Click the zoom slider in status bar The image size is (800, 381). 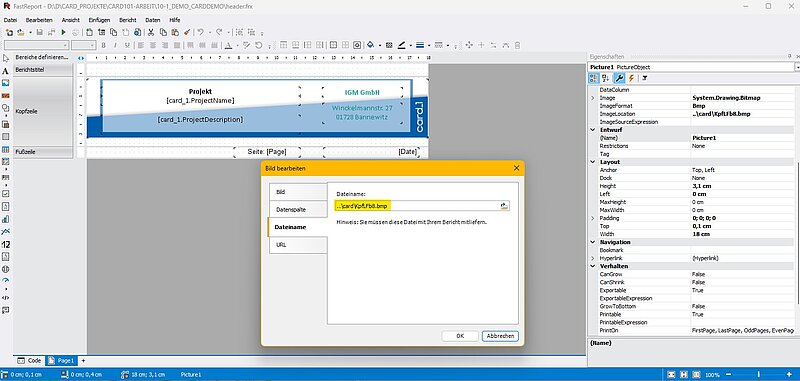point(758,374)
